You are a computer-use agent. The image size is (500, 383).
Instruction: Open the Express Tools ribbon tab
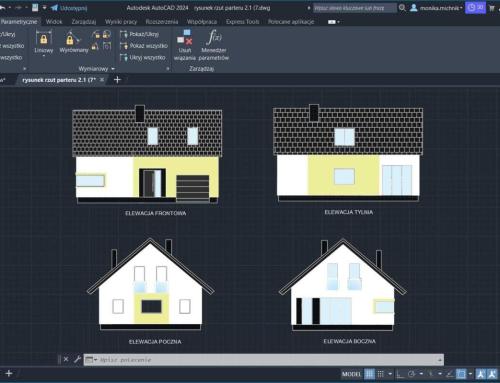(242, 22)
